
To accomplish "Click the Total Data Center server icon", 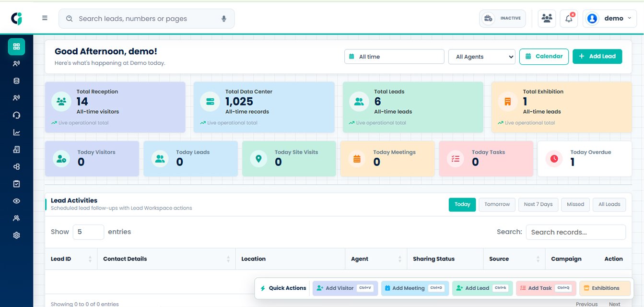I will click(x=210, y=101).
